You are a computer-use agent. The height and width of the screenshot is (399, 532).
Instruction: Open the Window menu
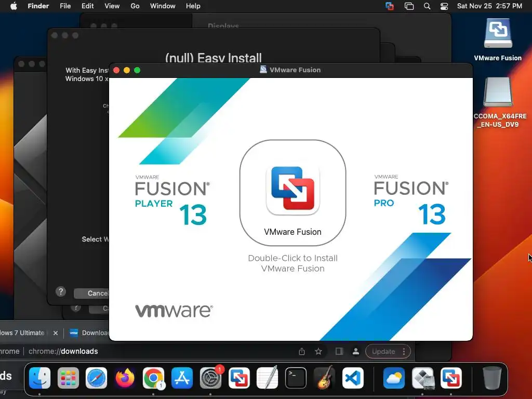point(163,6)
